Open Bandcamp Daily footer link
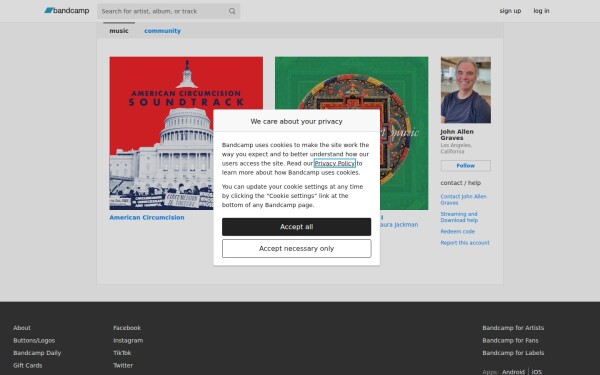The height and width of the screenshot is (375, 600). [37, 353]
